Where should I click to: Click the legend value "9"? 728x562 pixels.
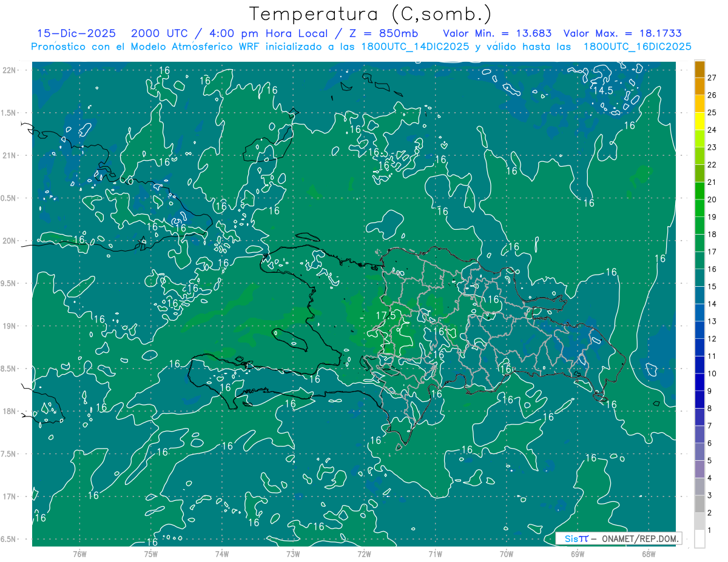709,391
